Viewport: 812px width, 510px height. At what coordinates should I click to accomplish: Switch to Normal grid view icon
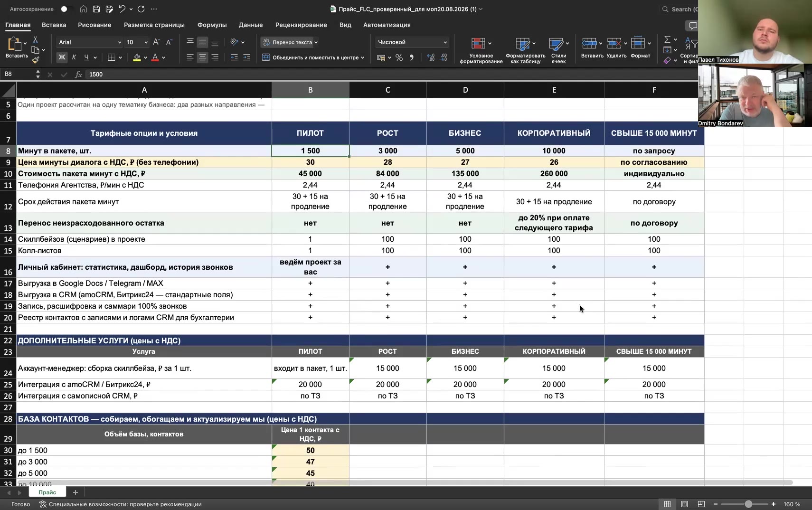pyautogui.click(x=667, y=504)
